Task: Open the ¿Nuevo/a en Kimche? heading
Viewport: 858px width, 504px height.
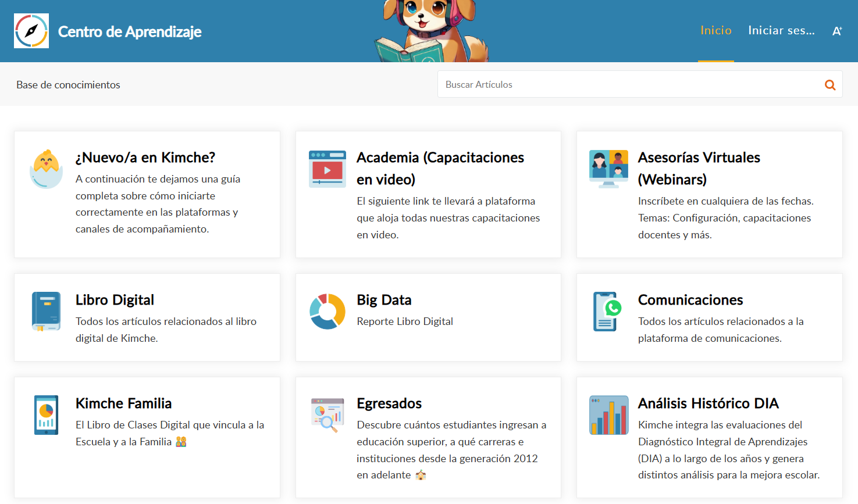Action: pyautogui.click(x=145, y=158)
